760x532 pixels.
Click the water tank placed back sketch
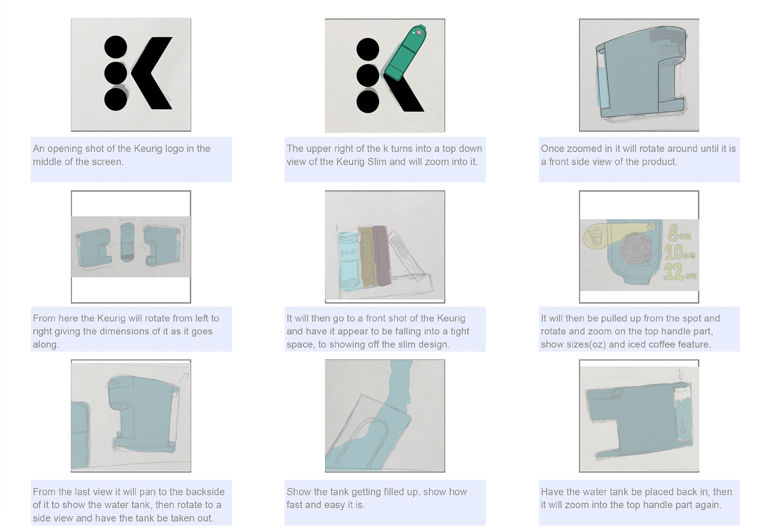pyautogui.click(x=639, y=416)
